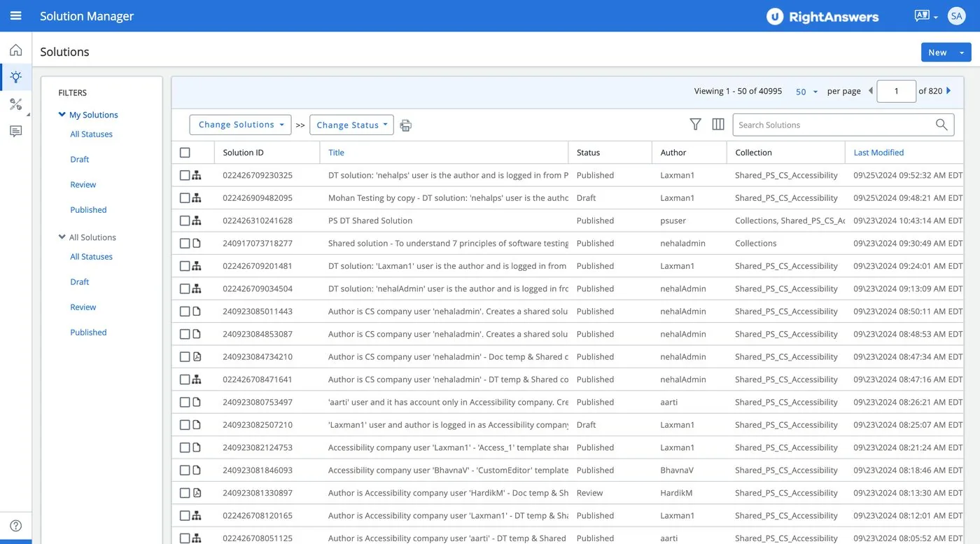Open the hamburger navigation menu
The image size is (980, 544).
15,15
